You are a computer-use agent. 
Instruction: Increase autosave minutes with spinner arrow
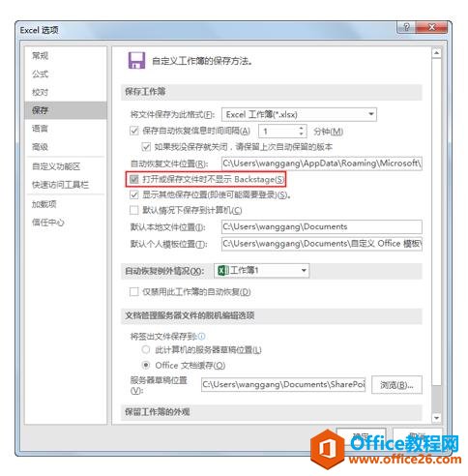point(301,128)
